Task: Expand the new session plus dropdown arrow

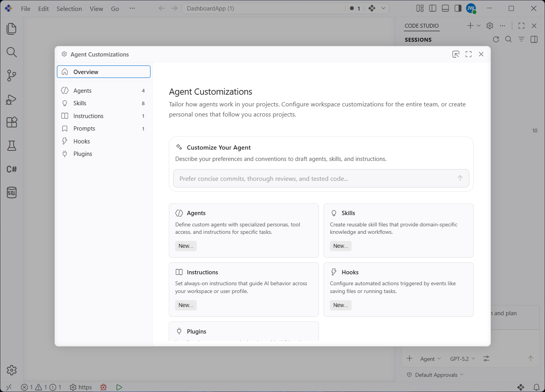Action: coord(479,26)
